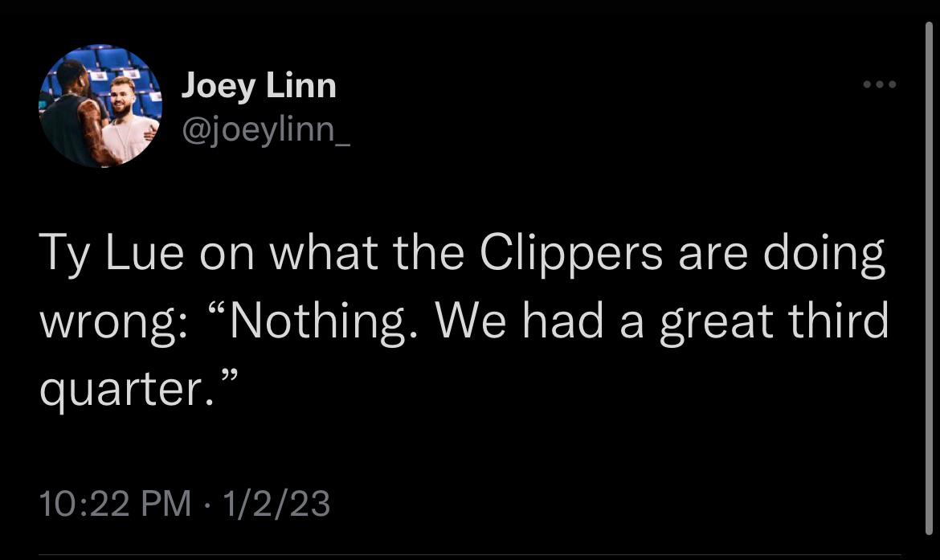940x560 pixels.
Task: Click the 10:22 PM timestamp
Action: point(116,504)
